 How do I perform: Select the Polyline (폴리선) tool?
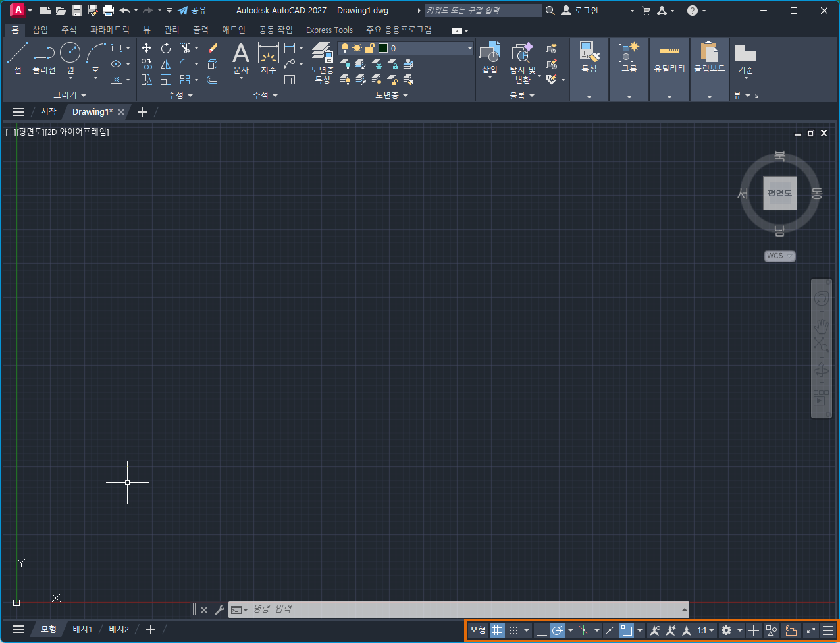pos(44,58)
